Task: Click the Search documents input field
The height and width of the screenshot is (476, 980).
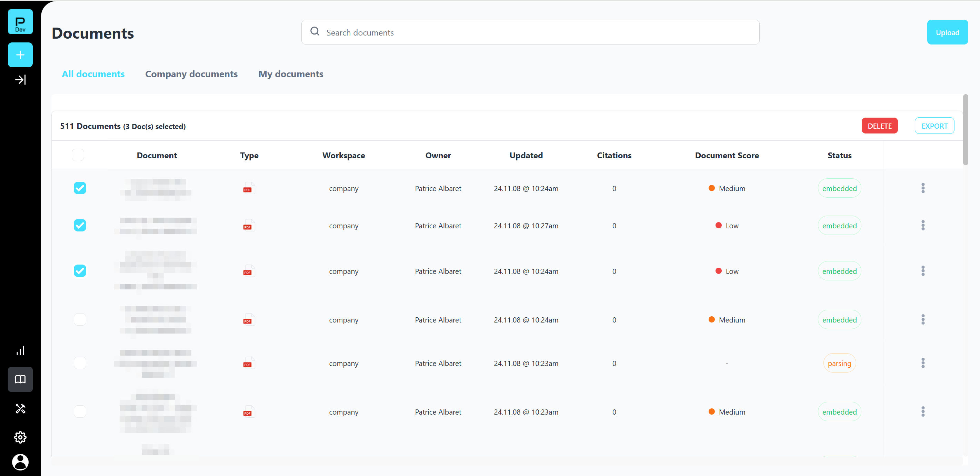Action: 530,33
